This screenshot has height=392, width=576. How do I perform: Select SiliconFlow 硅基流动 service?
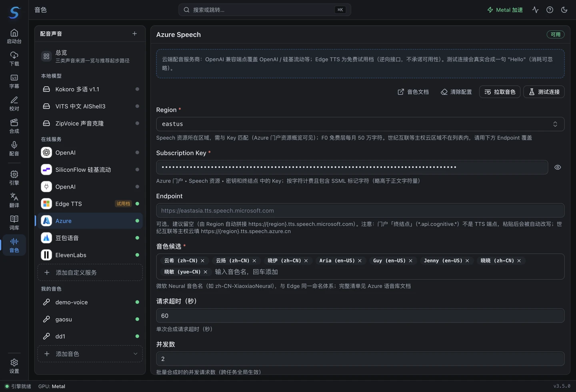[x=90, y=170]
